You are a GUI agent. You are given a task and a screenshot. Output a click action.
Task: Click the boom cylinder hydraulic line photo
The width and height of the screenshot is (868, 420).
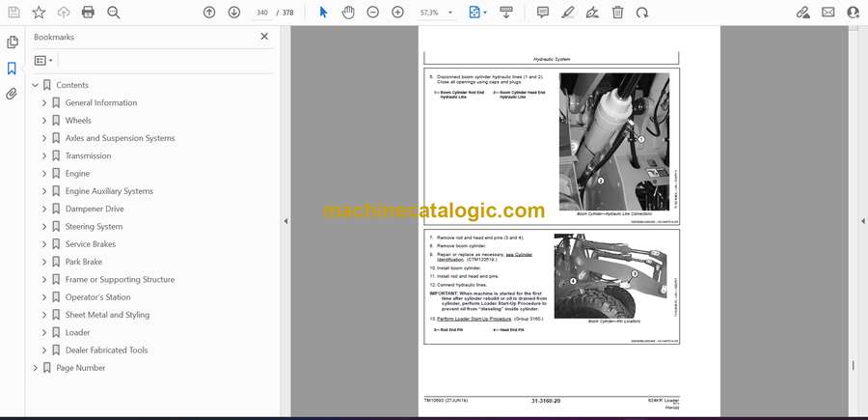click(x=614, y=142)
